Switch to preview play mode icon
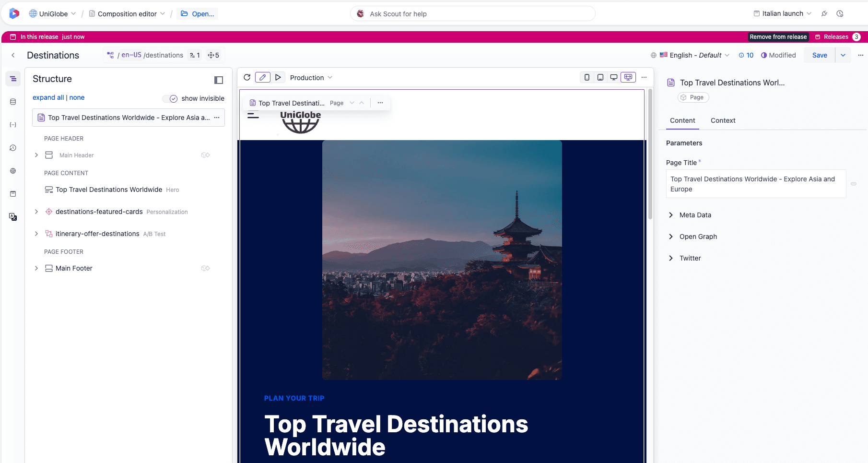This screenshot has height=463, width=868. [278, 77]
